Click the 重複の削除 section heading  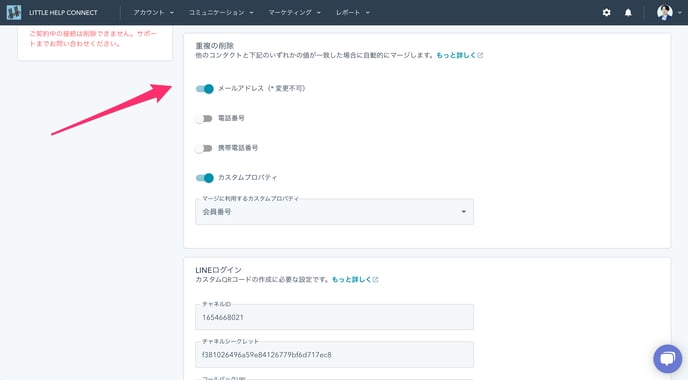(x=215, y=46)
